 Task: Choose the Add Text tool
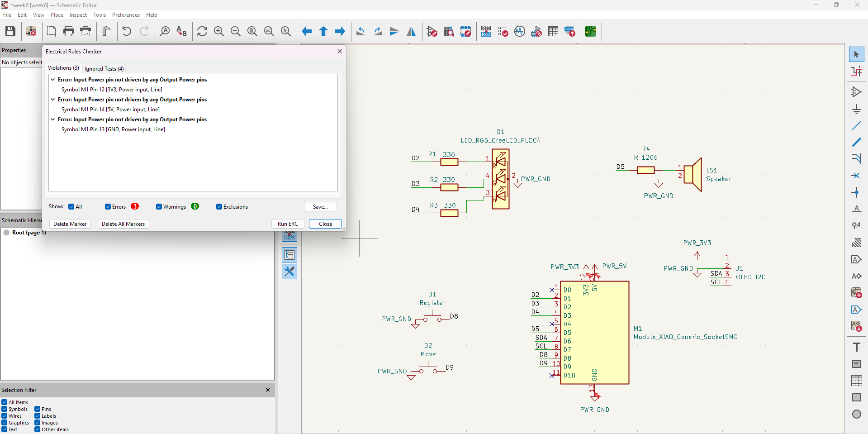(x=856, y=347)
